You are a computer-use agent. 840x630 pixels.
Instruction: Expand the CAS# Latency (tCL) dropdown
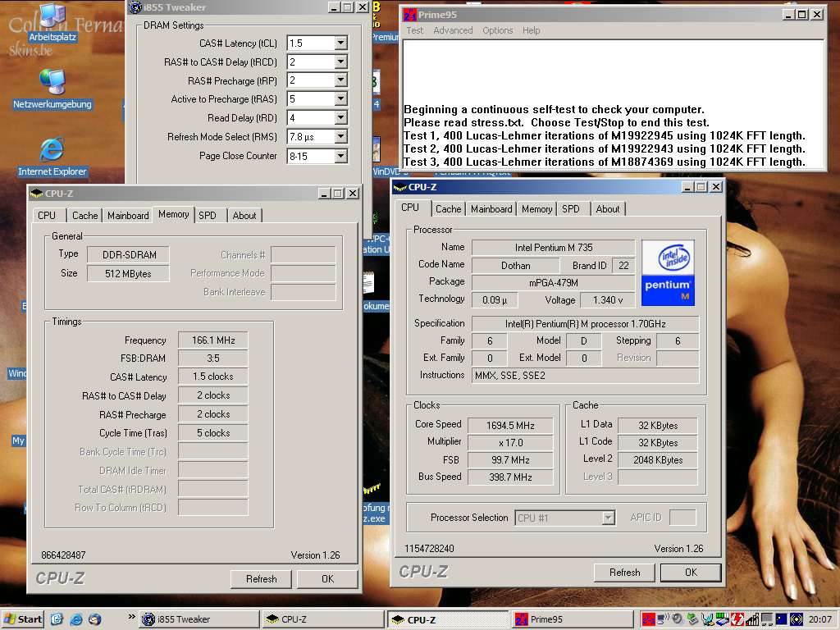click(340, 43)
